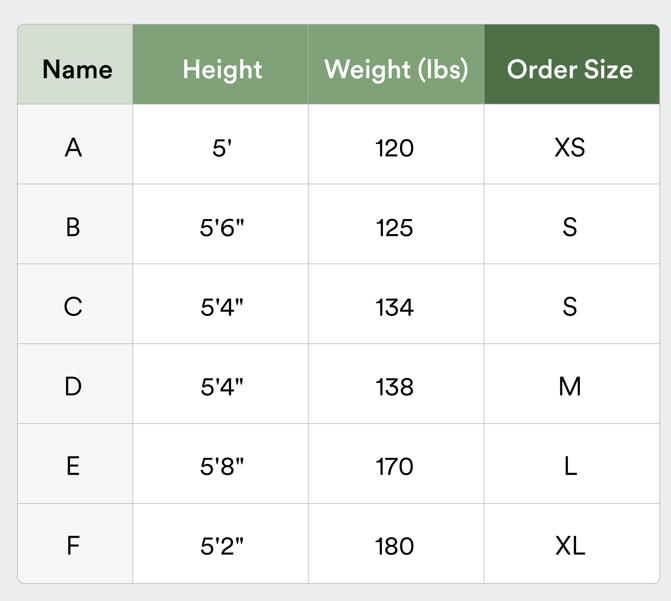Select the weight cell showing 134
This screenshot has width=671, height=601.
(x=395, y=306)
